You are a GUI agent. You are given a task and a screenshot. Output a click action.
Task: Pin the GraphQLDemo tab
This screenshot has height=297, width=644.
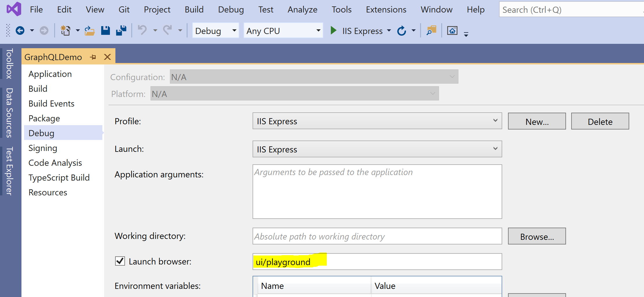coord(93,57)
